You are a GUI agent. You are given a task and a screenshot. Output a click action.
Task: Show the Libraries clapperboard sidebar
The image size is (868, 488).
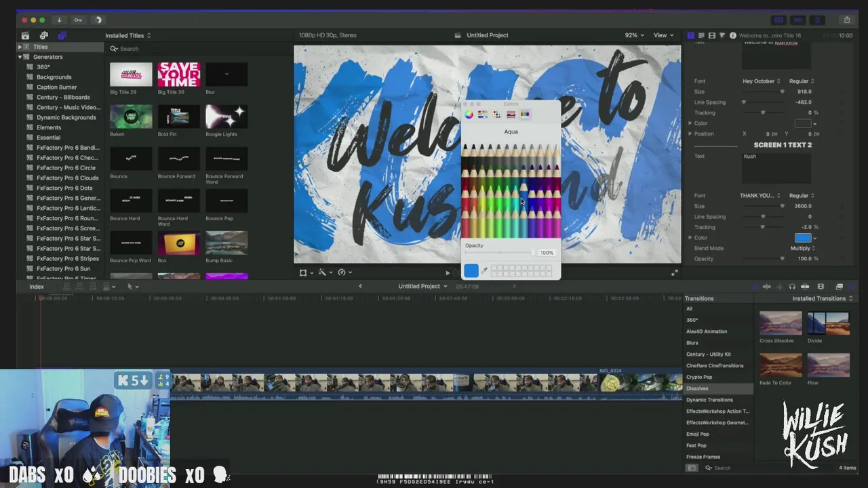25,35
